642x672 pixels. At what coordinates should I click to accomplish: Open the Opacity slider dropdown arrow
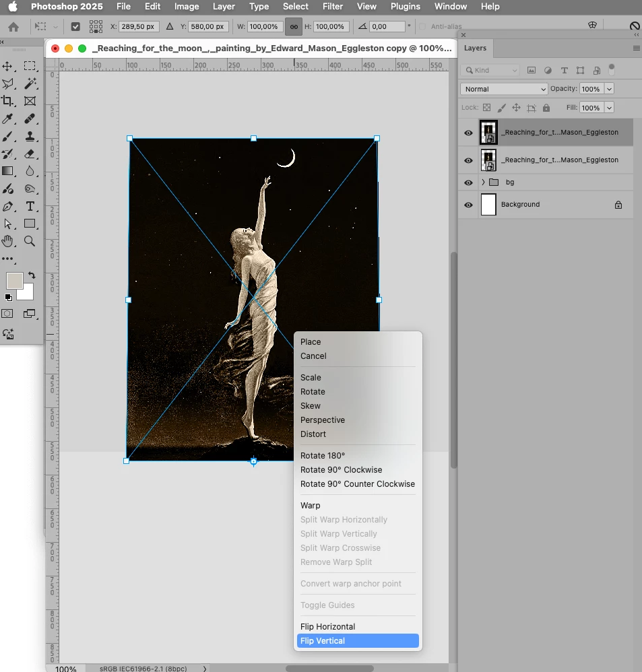609,89
